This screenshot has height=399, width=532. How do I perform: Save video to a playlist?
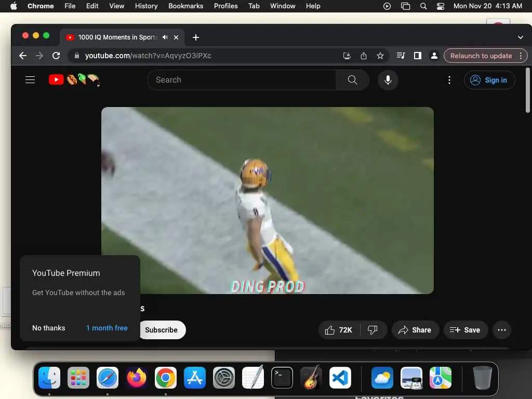tap(465, 330)
